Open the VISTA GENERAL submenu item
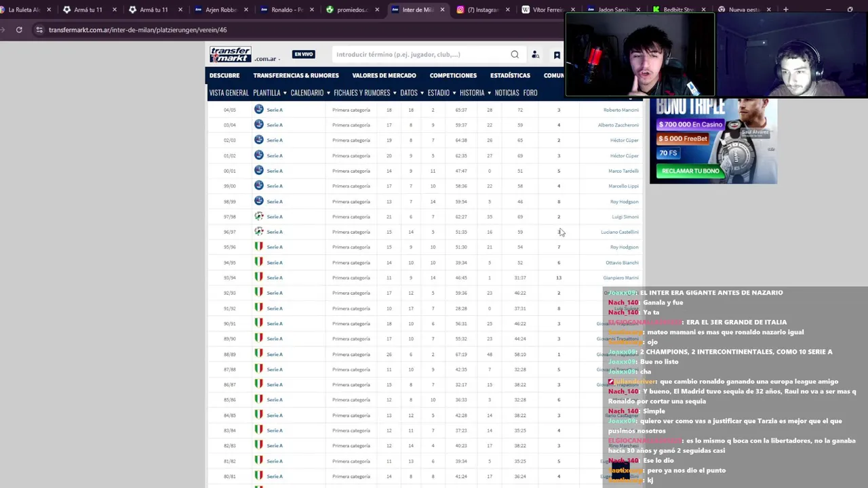 coord(229,93)
